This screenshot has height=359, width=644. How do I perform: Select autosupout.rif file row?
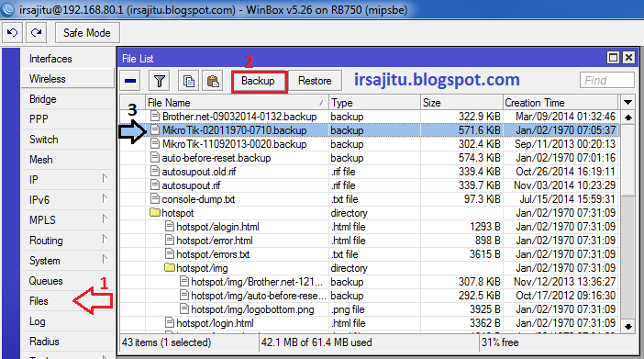[x=370, y=185]
